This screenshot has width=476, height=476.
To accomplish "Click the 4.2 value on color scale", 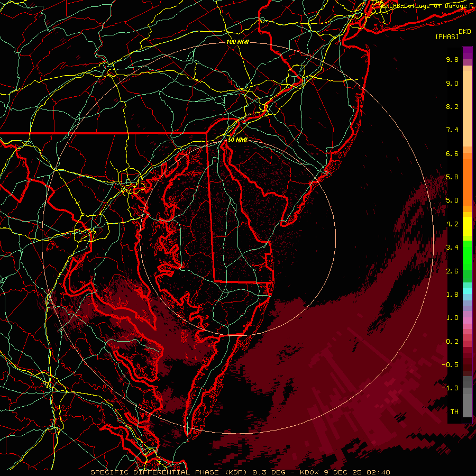I will (452, 224).
